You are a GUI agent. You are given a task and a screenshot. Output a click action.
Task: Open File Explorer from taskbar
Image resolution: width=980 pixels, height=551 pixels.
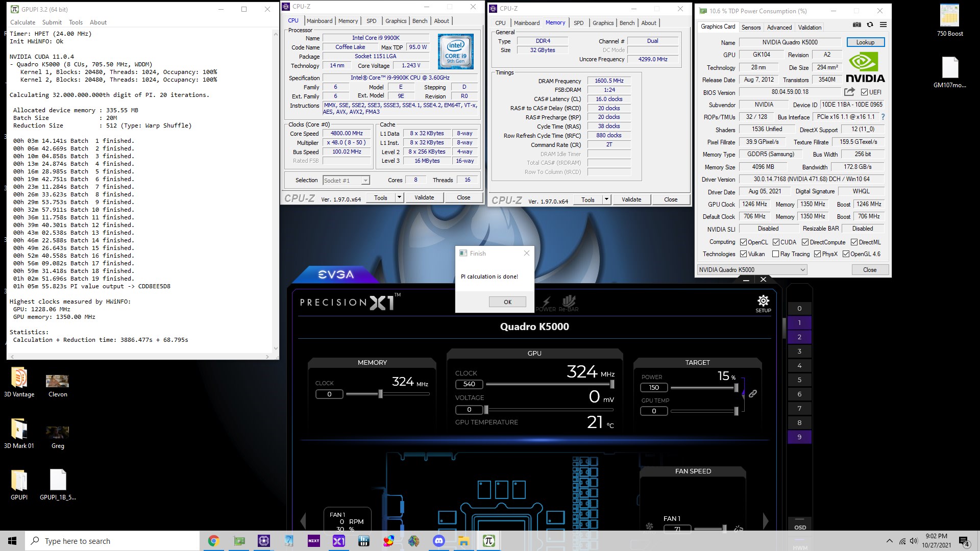[x=464, y=541]
